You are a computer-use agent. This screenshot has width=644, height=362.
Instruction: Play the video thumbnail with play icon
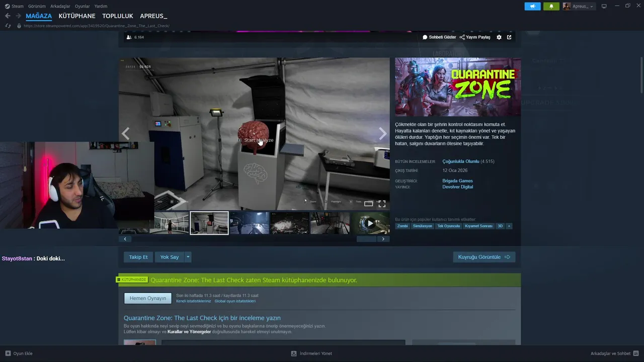pos(370,223)
